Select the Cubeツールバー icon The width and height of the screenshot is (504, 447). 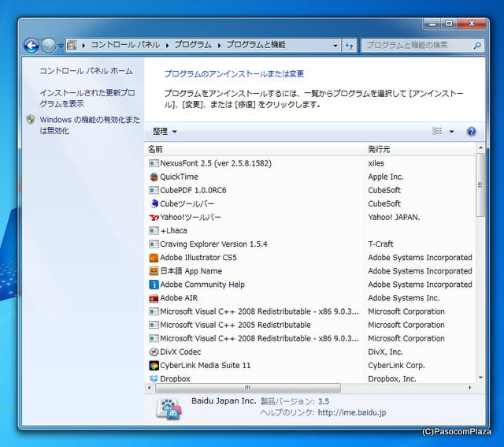click(154, 203)
